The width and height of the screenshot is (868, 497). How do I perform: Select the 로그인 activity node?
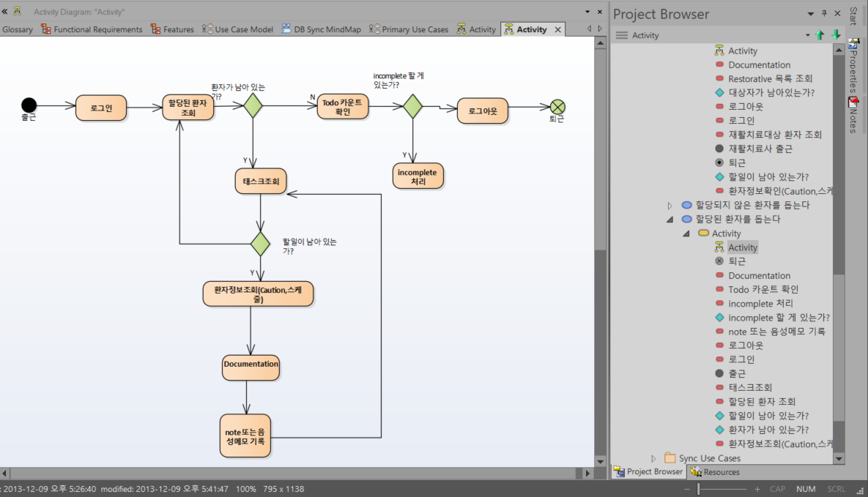coord(101,108)
